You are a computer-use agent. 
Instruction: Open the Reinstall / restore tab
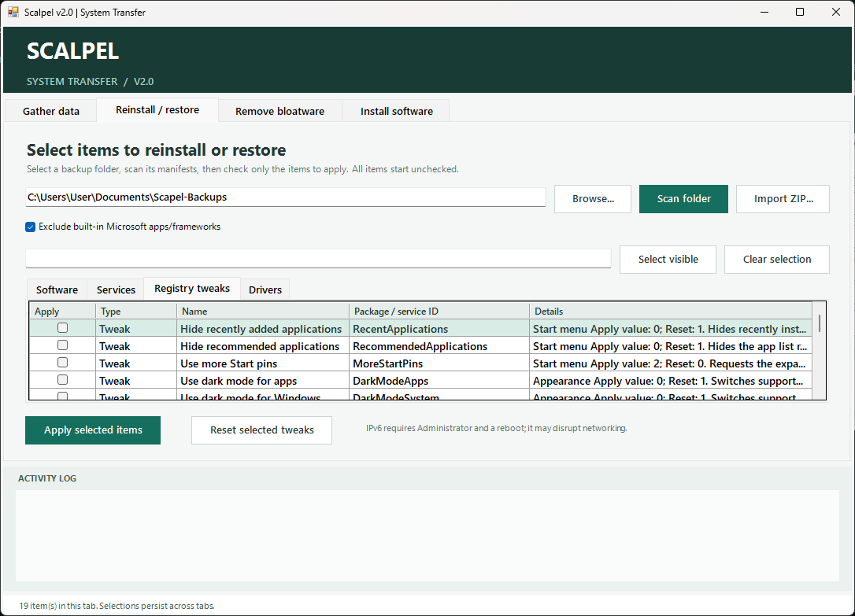pyautogui.click(x=157, y=109)
